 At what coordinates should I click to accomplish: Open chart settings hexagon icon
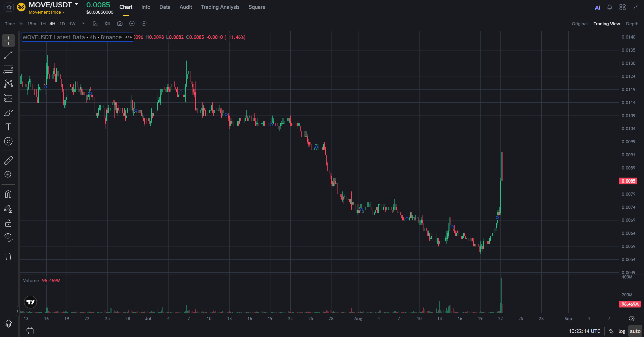click(144, 23)
